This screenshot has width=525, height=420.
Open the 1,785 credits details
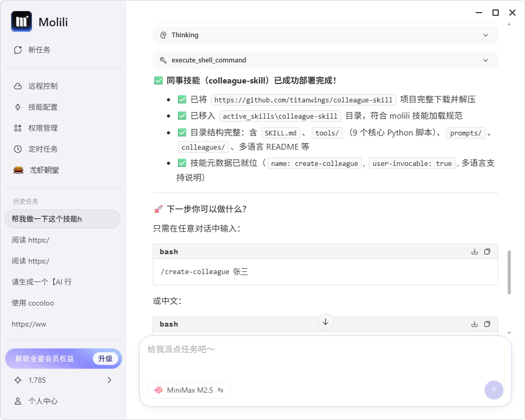click(x=63, y=380)
